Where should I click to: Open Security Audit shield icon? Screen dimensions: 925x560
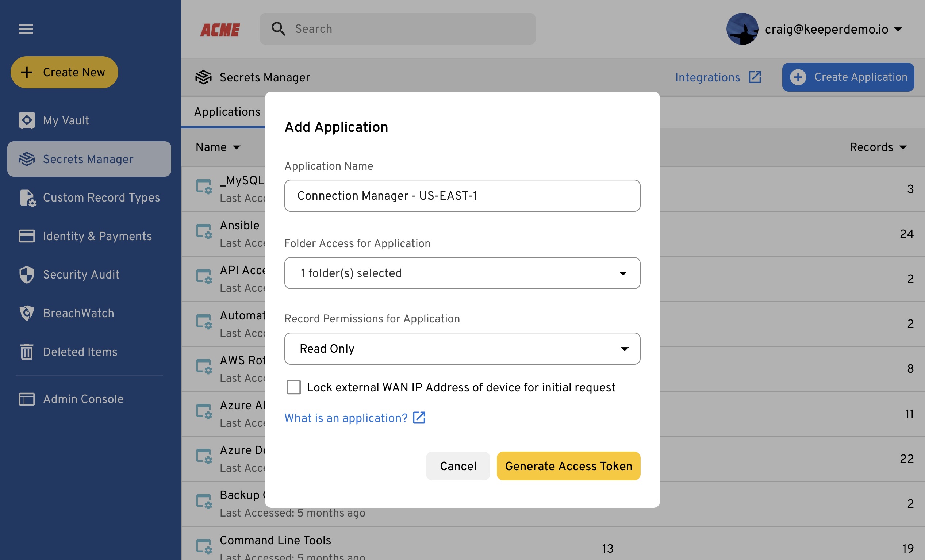click(x=27, y=275)
